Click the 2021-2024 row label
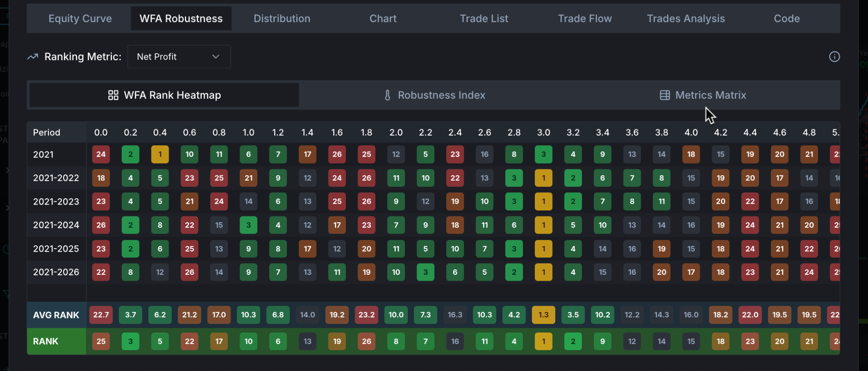The image size is (868, 371). pos(56,225)
